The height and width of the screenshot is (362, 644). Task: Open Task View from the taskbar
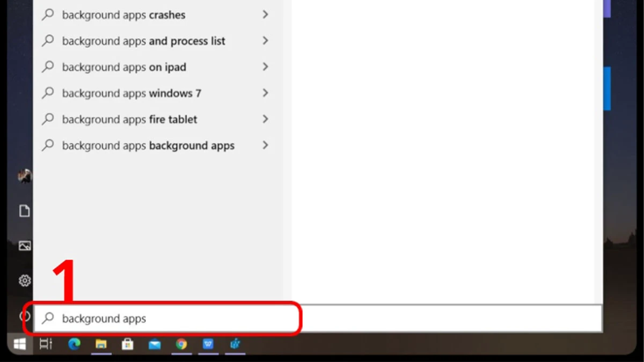46,344
